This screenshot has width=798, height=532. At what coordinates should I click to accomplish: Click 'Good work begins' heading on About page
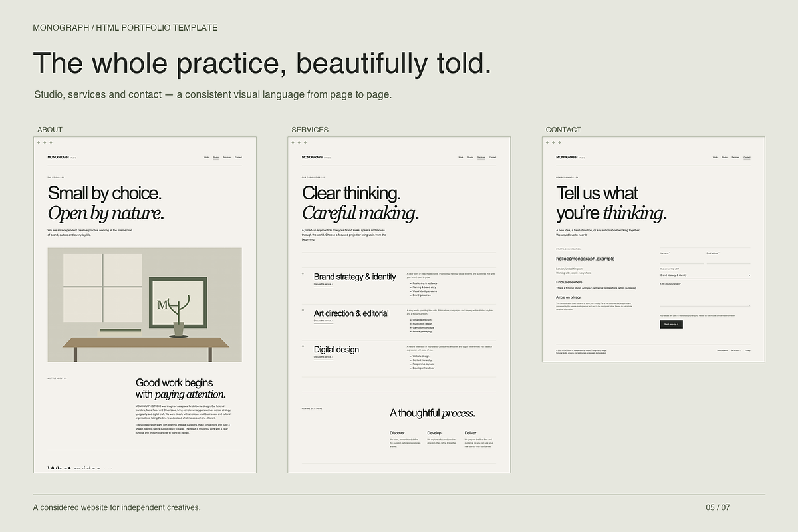tap(174, 382)
